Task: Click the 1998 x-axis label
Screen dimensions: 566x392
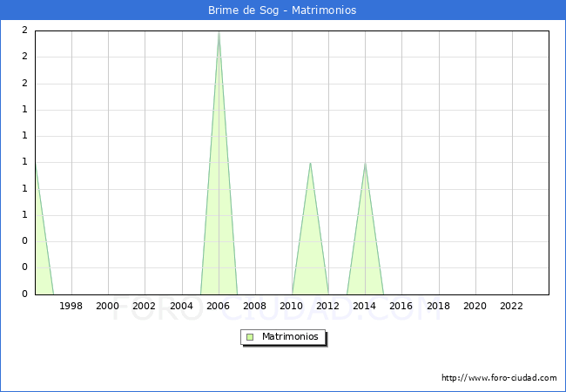Action: tap(71, 306)
